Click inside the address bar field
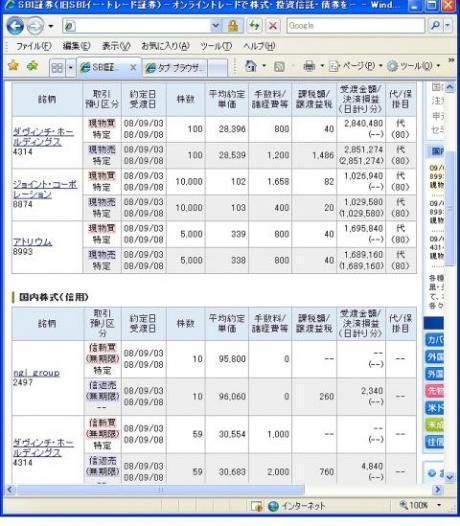460x526 pixels. 136,26
